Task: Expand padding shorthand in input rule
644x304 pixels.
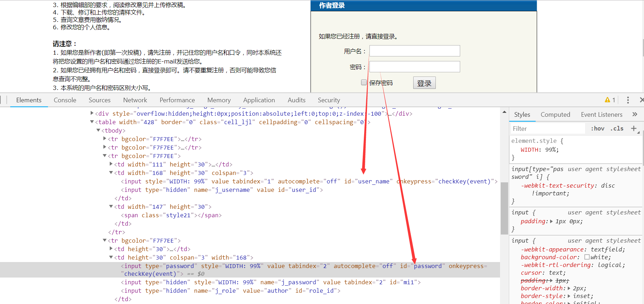Action: (552, 221)
